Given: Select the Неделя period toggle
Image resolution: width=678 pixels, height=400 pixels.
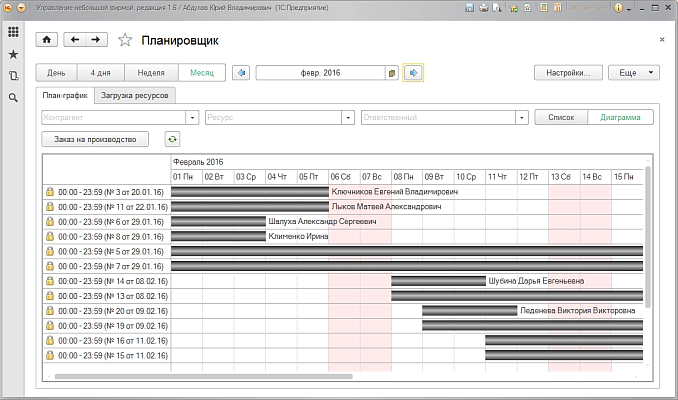Looking at the screenshot, I should point(151,73).
